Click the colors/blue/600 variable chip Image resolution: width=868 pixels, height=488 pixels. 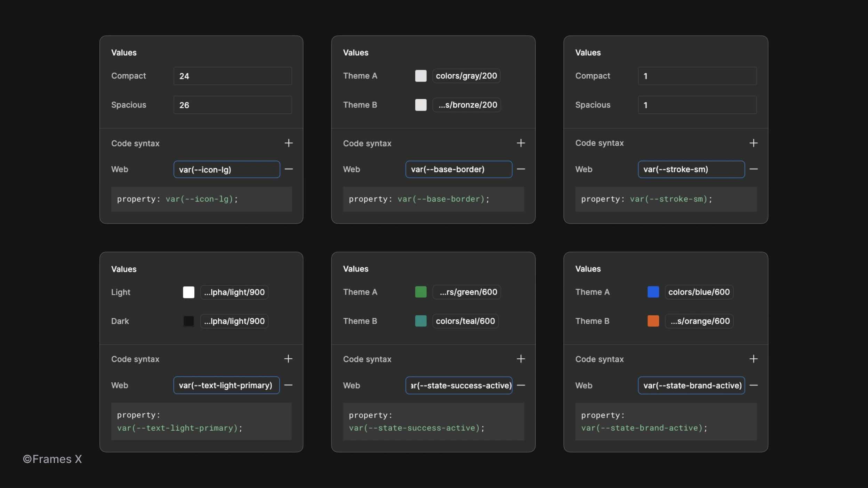(x=699, y=292)
